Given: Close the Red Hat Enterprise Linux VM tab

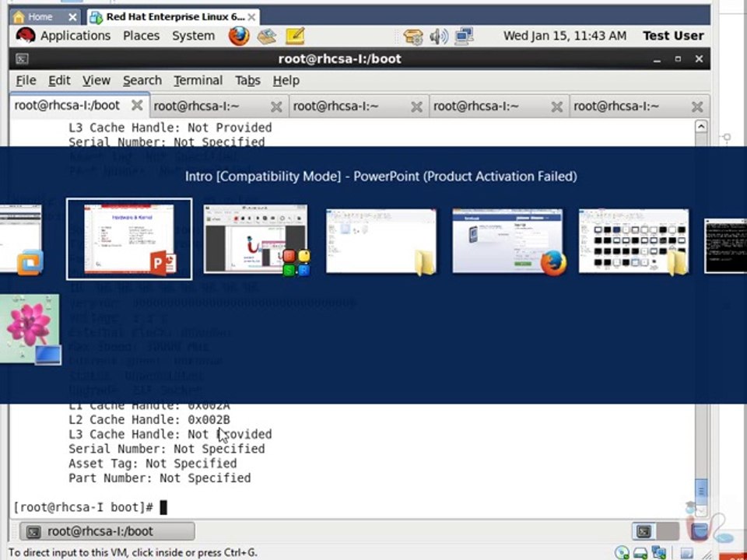Looking at the screenshot, I should pos(251,17).
